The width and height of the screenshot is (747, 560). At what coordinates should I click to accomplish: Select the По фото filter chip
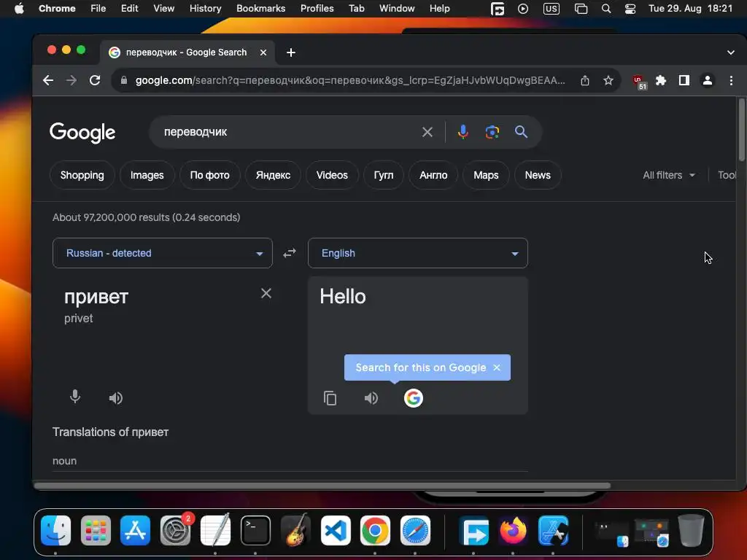(x=209, y=175)
